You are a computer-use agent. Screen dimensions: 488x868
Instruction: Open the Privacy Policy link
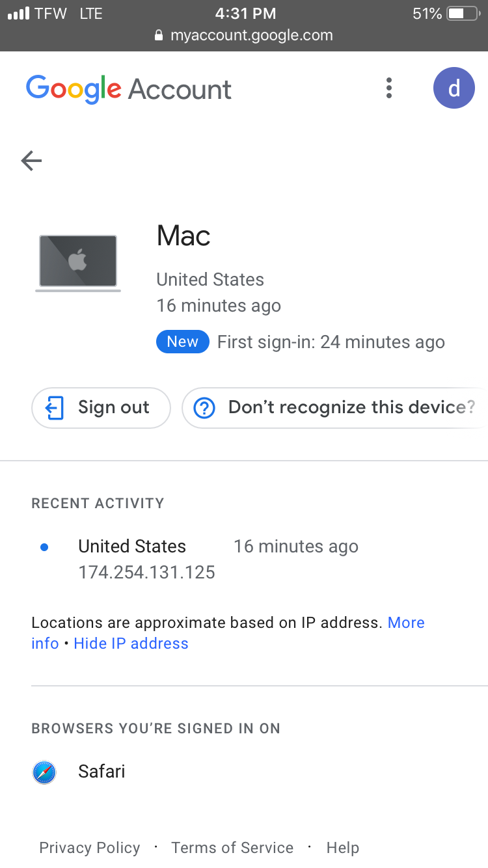[90, 848]
